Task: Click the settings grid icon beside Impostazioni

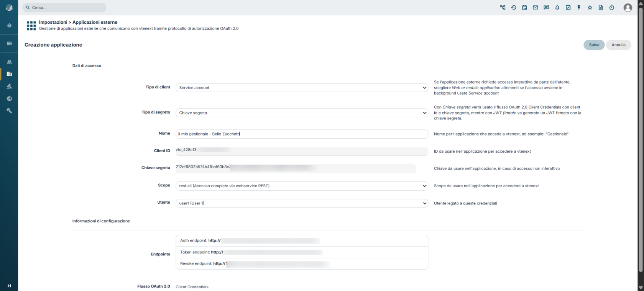Action: click(31, 26)
